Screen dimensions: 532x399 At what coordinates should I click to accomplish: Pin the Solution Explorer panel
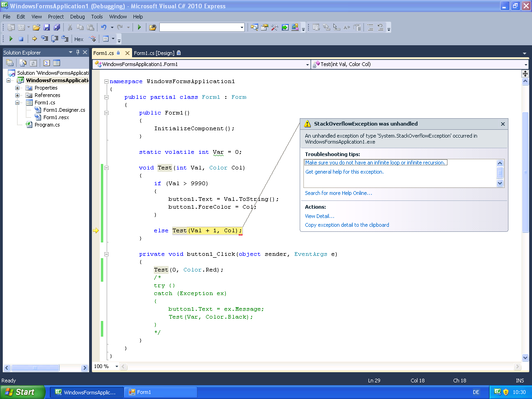(78, 52)
